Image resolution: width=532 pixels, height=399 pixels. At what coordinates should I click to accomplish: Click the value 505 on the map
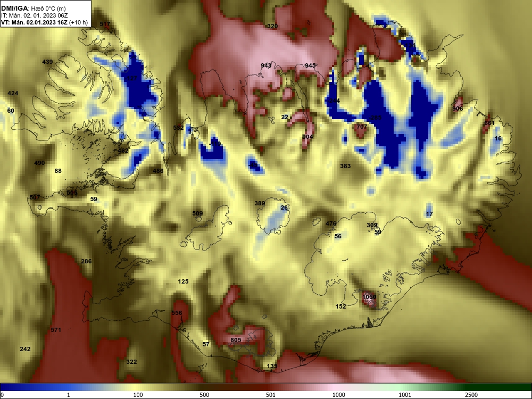point(72,193)
